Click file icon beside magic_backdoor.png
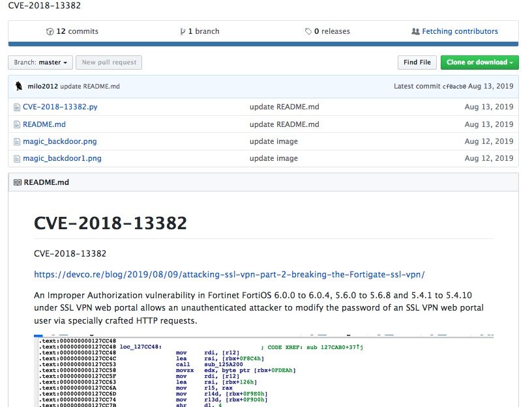The width and height of the screenshot is (532, 407). (x=17, y=142)
